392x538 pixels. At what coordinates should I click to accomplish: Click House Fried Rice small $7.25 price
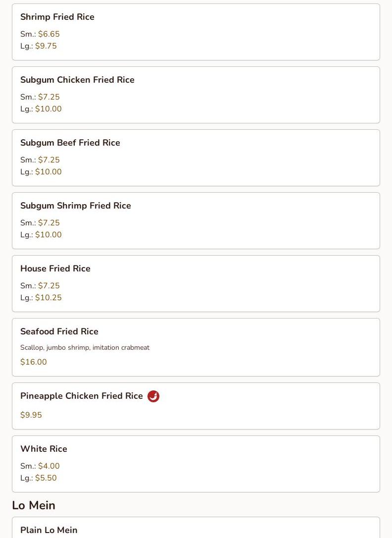[x=49, y=286]
